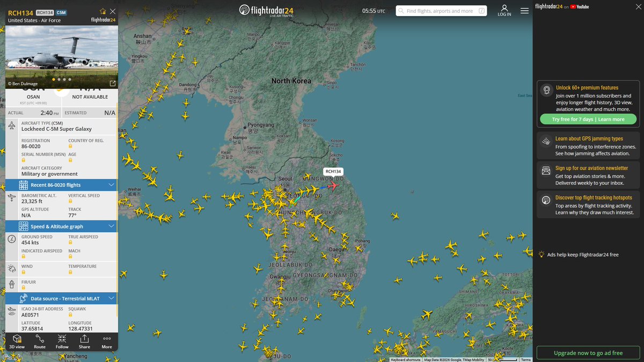644x362 pixels.
Task: Show the flight Route
Action: point(40,342)
